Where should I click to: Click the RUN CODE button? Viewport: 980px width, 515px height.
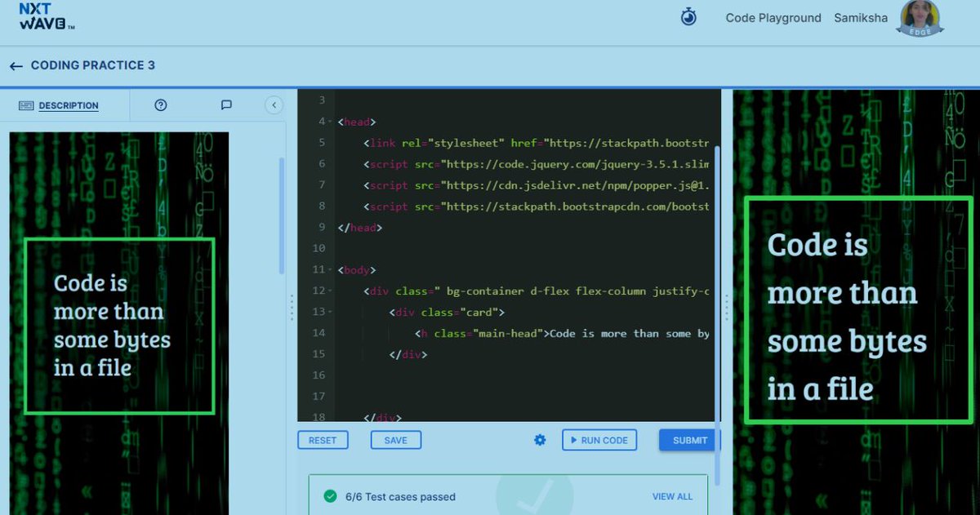[599, 440]
